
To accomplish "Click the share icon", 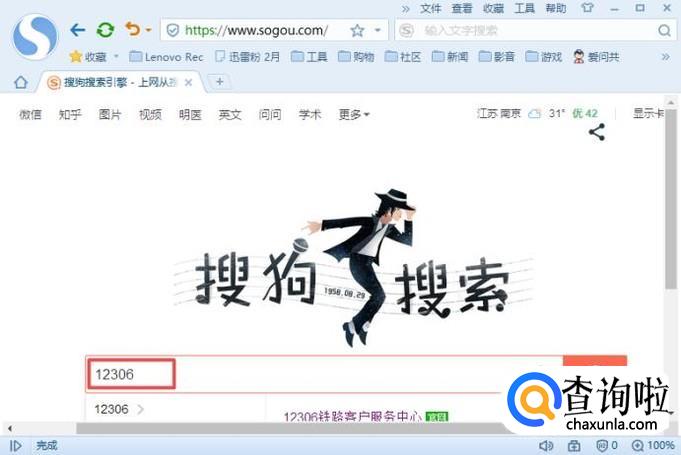I will (x=597, y=132).
